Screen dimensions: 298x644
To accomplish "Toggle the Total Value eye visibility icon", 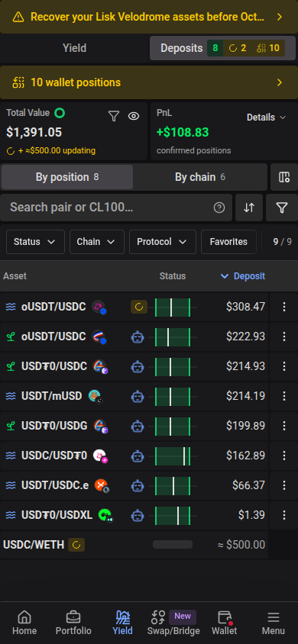I will (134, 116).
